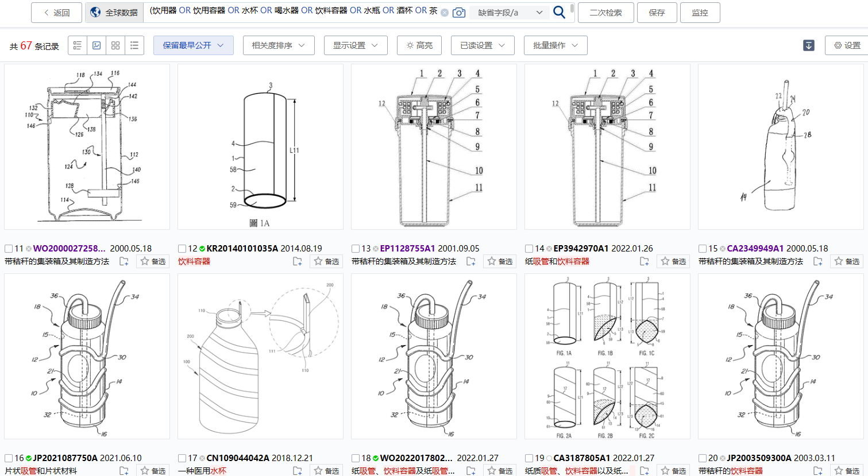Add note icon for EP1128755A1
Image resolution: width=868 pixels, height=476 pixels.
[470, 262]
